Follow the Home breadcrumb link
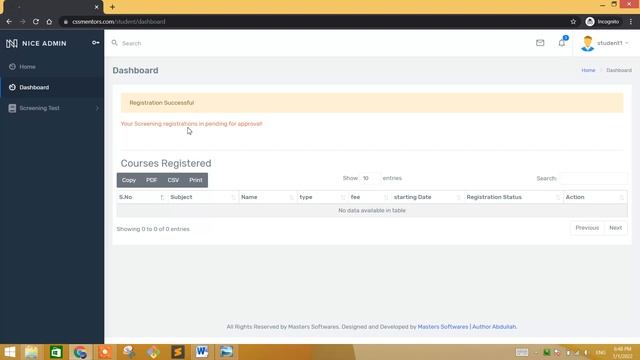640x360 pixels. click(x=588, y=70)
